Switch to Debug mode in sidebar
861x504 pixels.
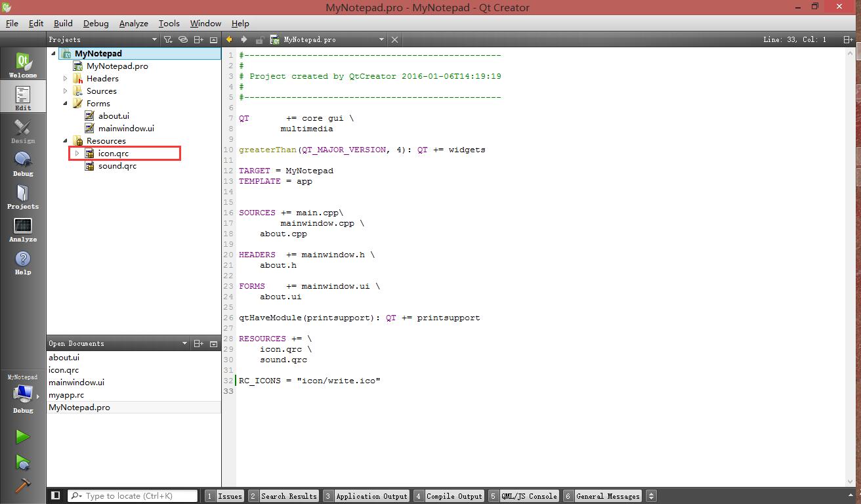[23, 163]
